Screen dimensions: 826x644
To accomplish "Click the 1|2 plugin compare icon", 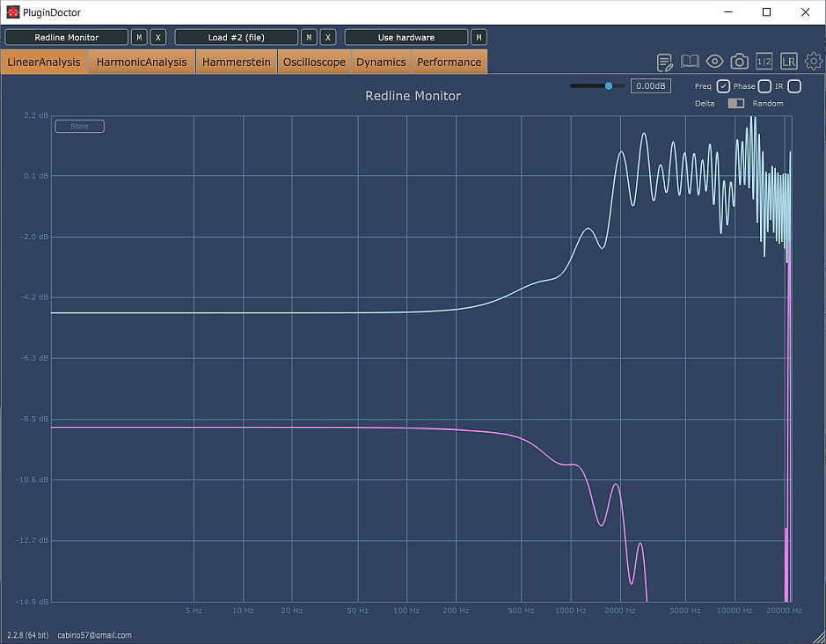I will [764, 62].
